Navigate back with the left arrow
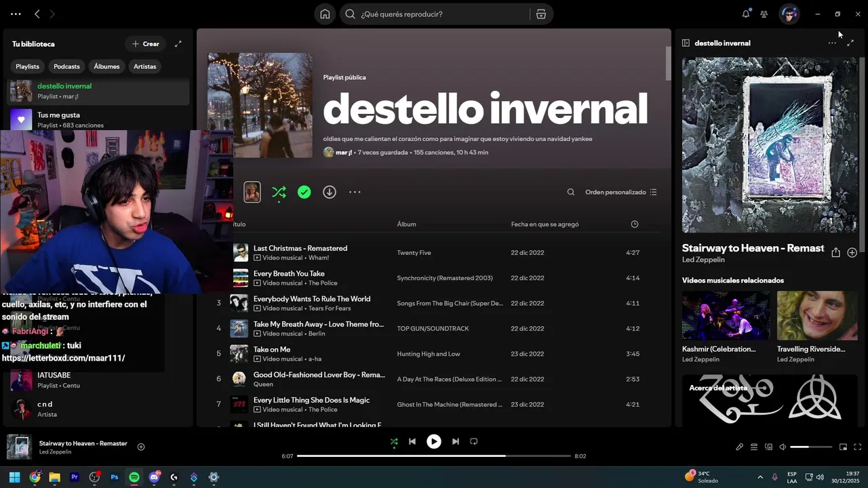This screenshot has width=868, height=488. (x=37, y=14)
